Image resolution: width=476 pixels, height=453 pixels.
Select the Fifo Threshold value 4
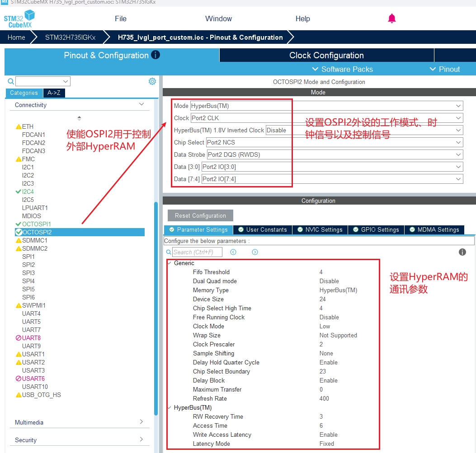click(x=321, y=272)
